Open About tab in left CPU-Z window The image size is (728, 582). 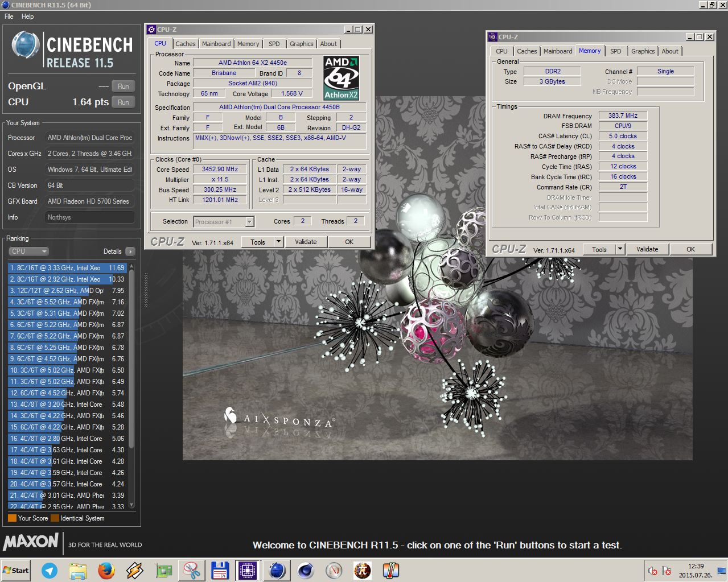328,44
